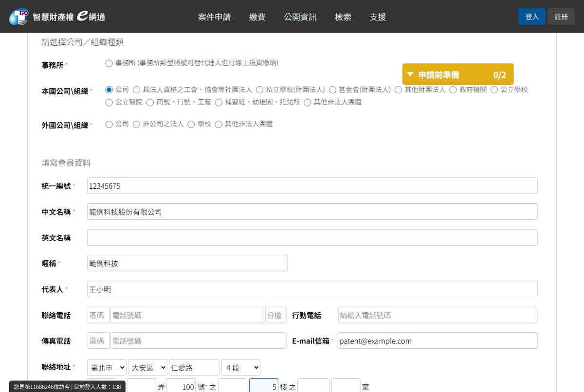Image resolution: width=584 pixels, height=392 pixels.
Task: Select 公立學校 radio button
Action: (x=494, y=90)
